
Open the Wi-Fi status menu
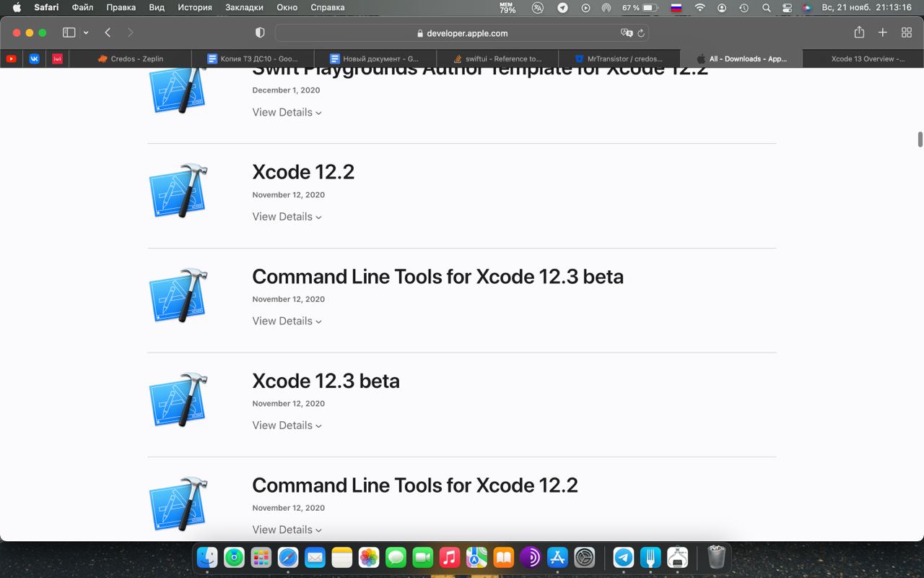(x=699, y=8)
